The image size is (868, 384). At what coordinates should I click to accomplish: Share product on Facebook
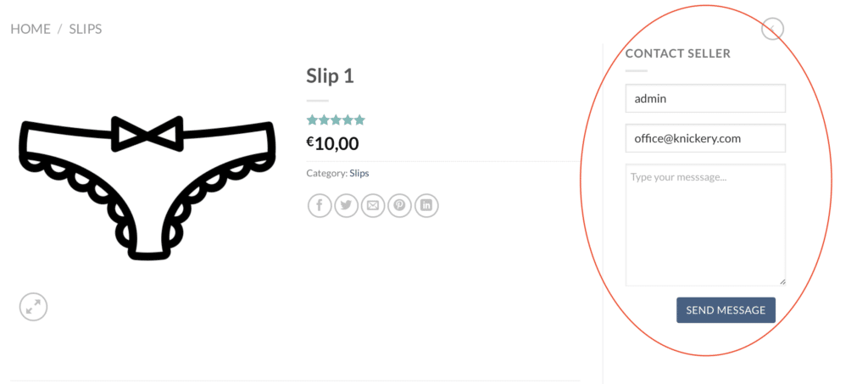coord(320,206)
